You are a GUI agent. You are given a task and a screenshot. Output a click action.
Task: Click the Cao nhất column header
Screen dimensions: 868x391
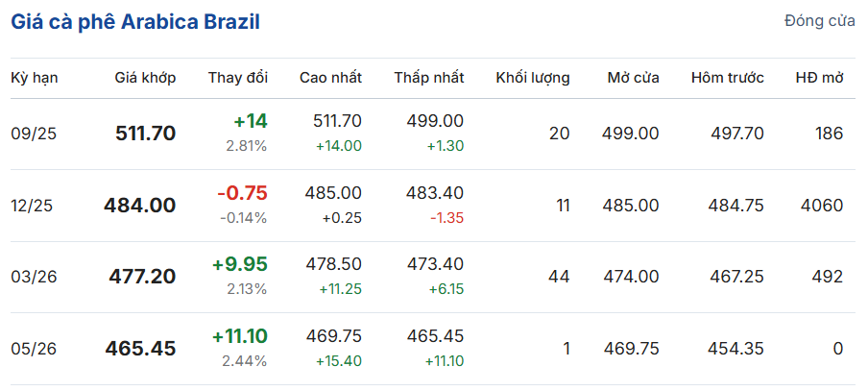331,78
